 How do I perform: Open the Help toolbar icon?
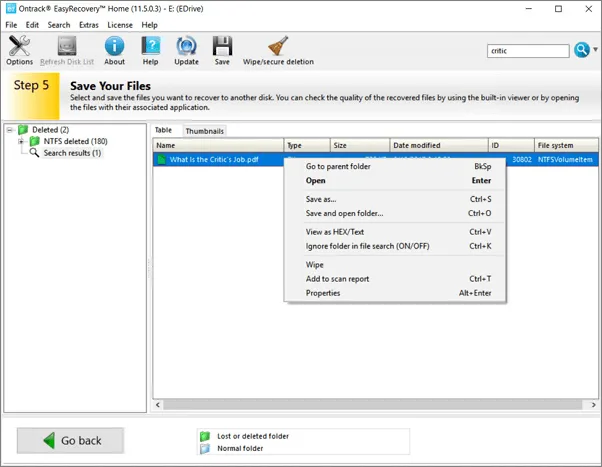[151, 50]
